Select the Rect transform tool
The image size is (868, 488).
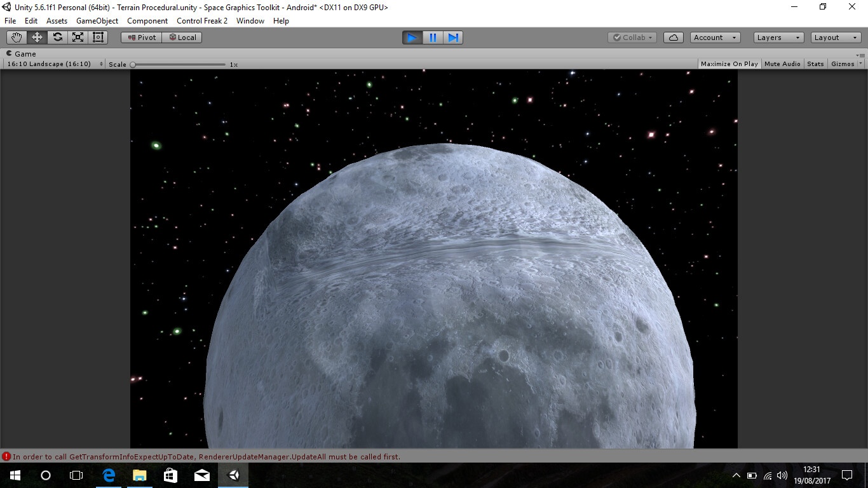point(97,37)
